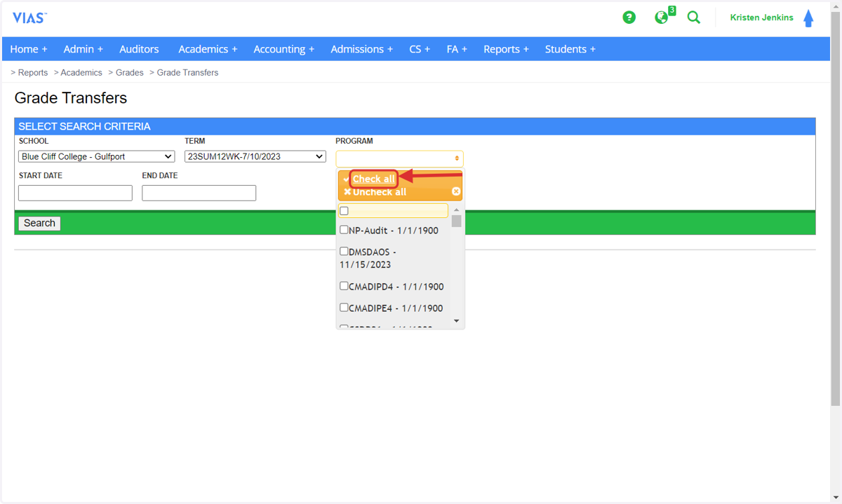
Task: Check the CMADIPE4 - 1/1/1900 option
Action: click(x=344, y=308)
